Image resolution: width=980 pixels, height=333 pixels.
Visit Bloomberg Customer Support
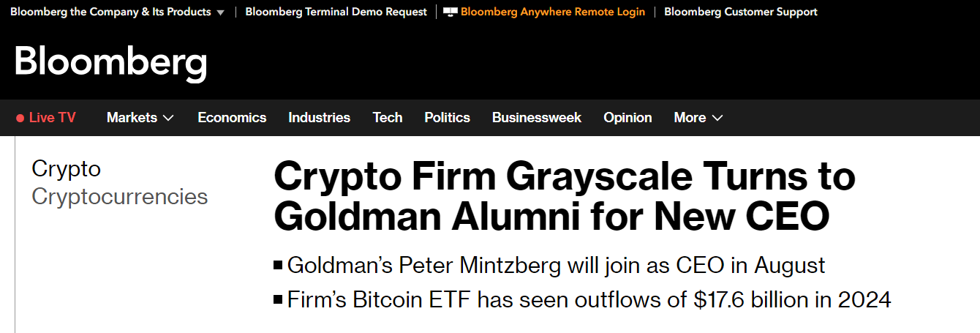point(741,12)
